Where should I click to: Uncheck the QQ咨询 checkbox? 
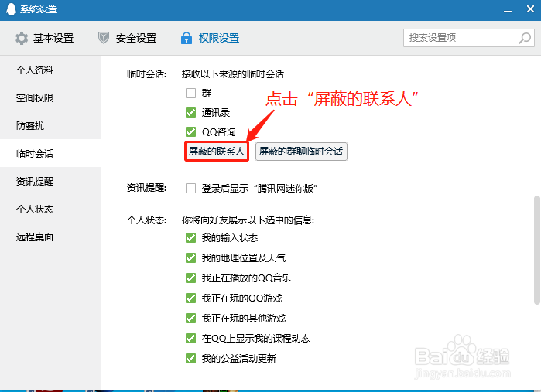point(191,131)
